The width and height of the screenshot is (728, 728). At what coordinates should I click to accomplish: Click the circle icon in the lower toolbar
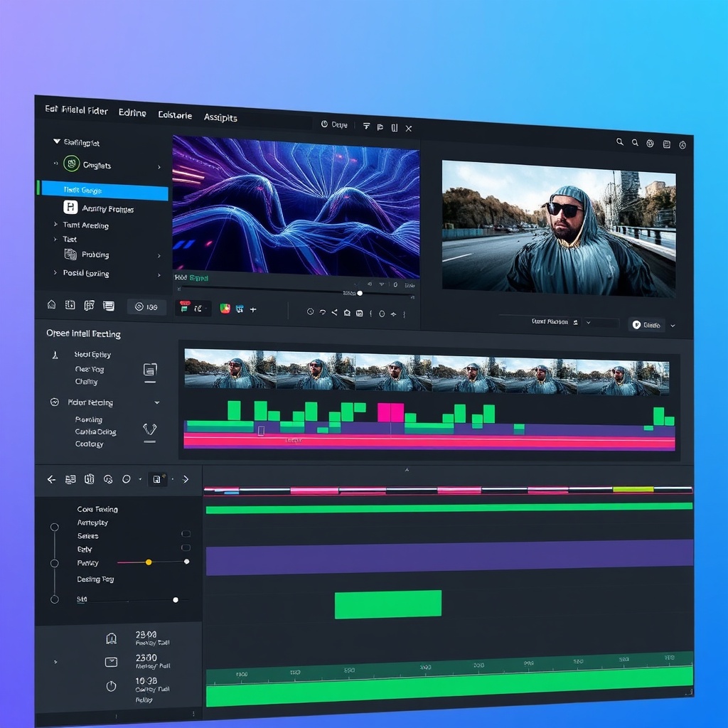[x=127, y=479]
